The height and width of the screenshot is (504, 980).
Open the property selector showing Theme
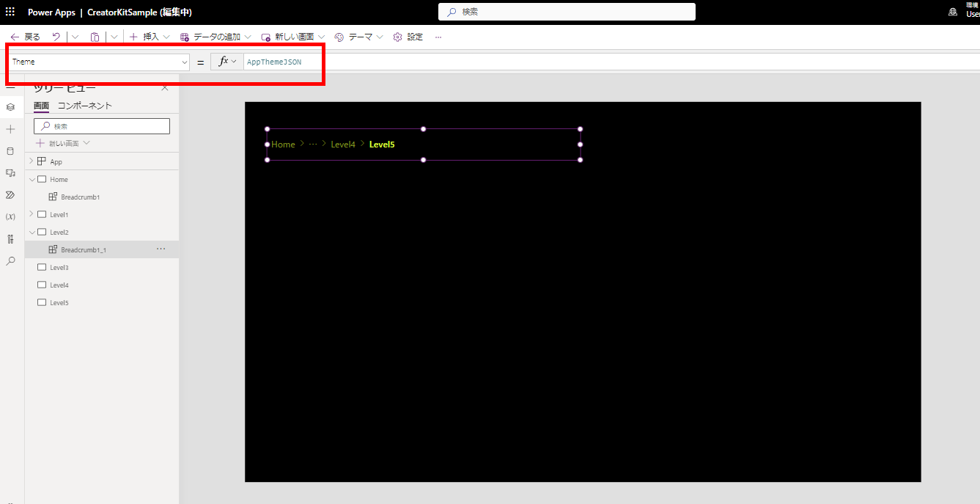pos(98,62)
